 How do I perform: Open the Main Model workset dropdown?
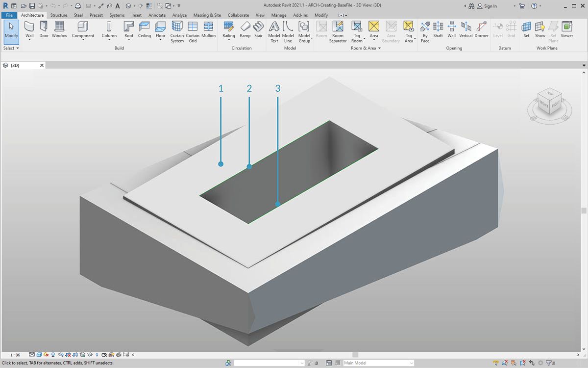pos(378,363)
